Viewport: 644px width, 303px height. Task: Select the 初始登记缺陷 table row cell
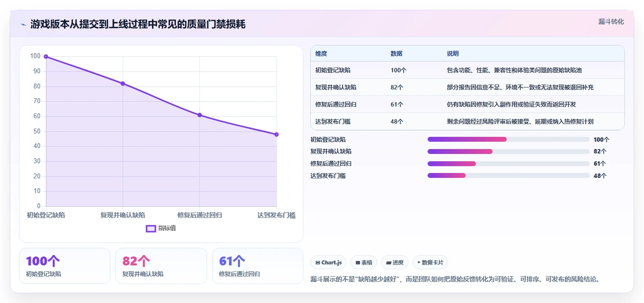(x=333, y=70)
